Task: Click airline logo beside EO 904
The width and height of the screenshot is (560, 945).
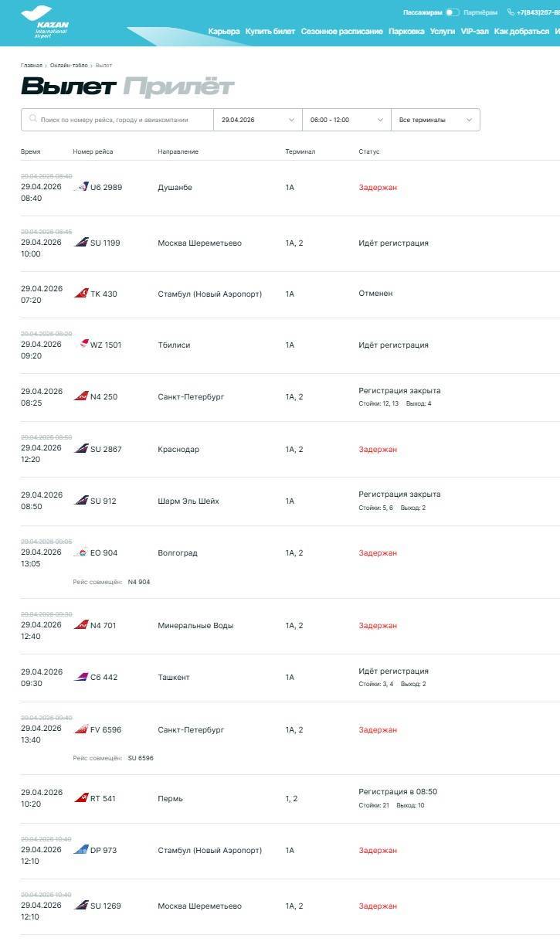Action: pos(81,552)
